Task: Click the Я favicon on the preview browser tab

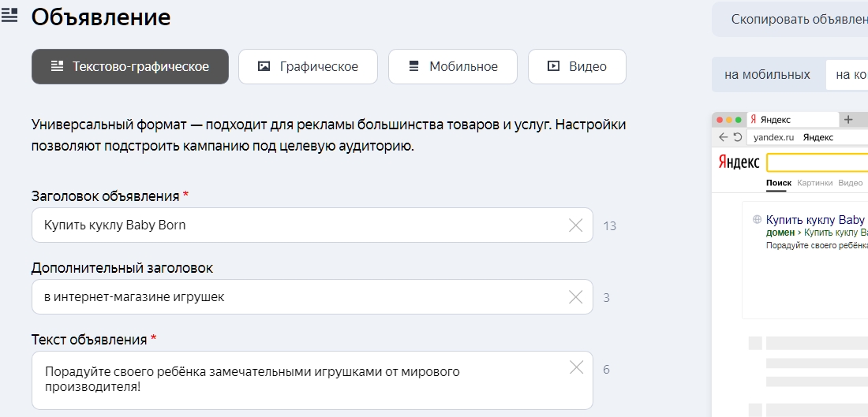Action: [x=753, y=120]
